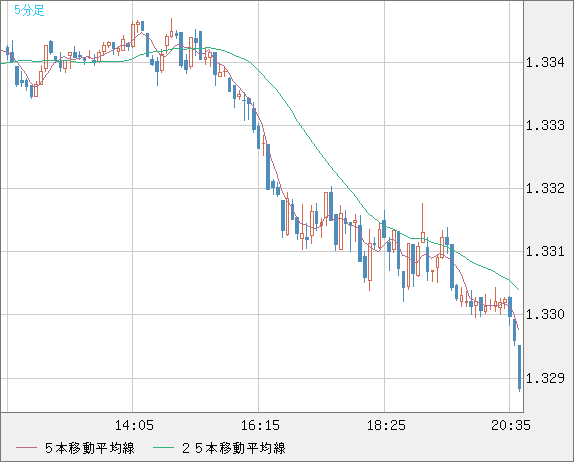Image resolution: width=574 pixels, height=462 pixels.
Task: Click the purple 5-period moving average legend line
Action: pos(26,448)
